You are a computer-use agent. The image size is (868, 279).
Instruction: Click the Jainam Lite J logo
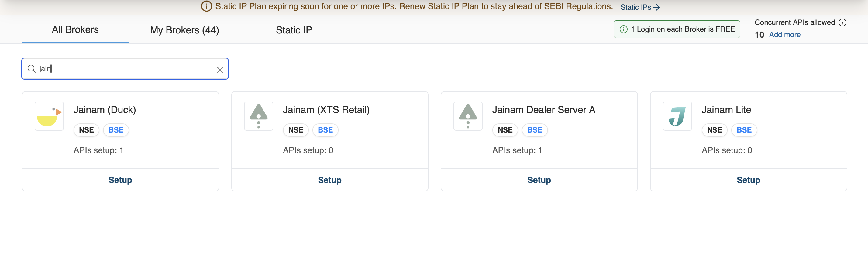pyautogui.click(x=677, y=116)
